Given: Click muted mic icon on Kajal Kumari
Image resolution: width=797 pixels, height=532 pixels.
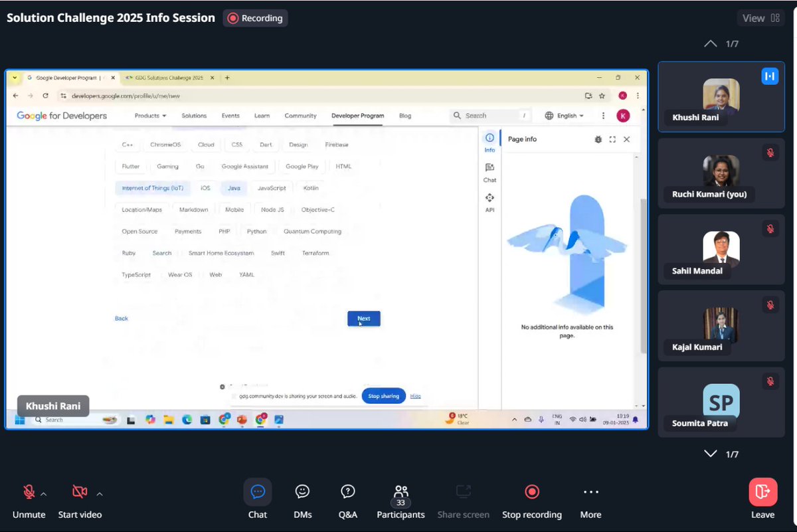Looking at the screenshot, I should pyautogui.click(x=770, y=305).
